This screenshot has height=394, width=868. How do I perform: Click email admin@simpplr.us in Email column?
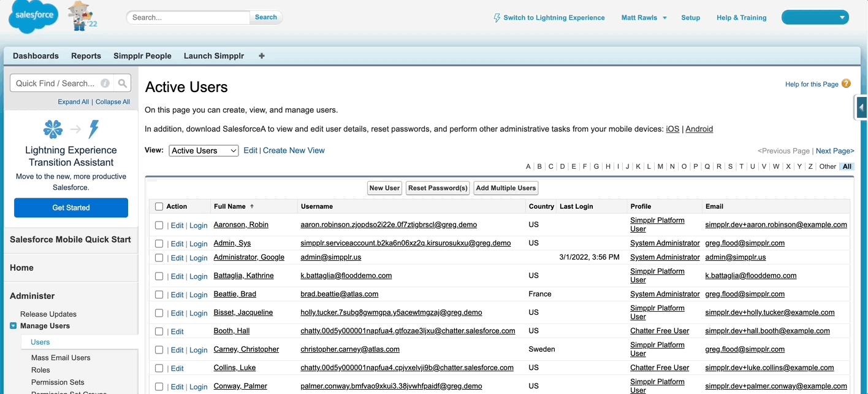[736, 257]
